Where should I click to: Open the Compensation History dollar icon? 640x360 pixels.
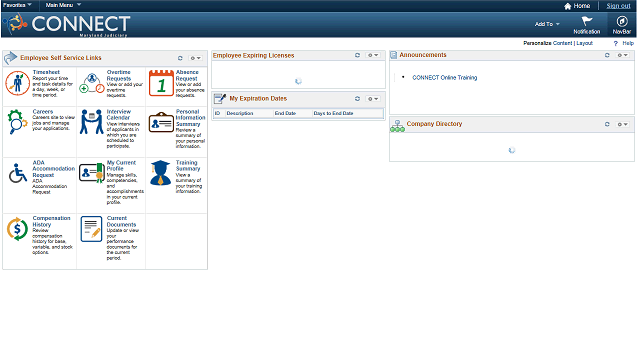pyautogui.click(x=17, y=229)
